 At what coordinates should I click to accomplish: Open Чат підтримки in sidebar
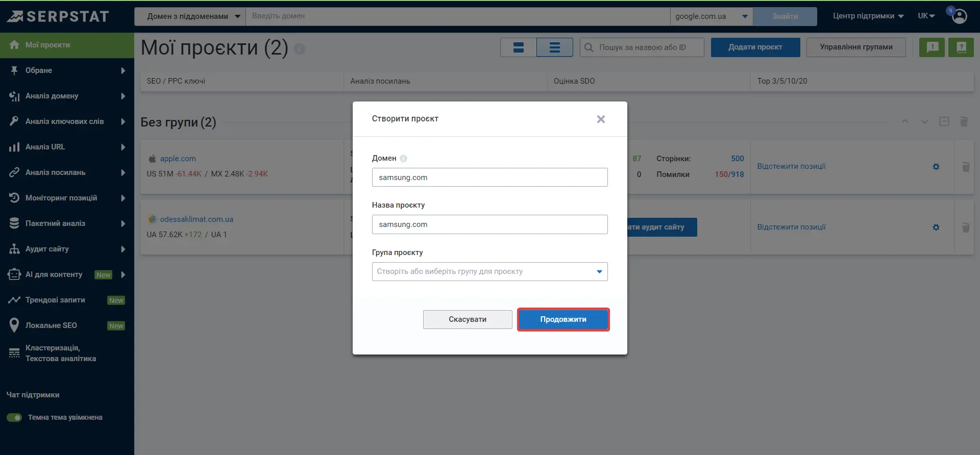pyautogui.click(x=33, y=395)
